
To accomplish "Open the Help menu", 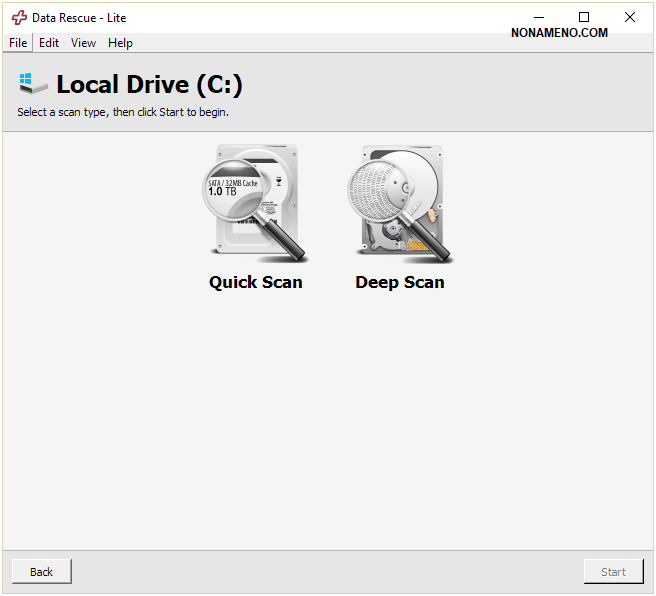I will point(120,43).
